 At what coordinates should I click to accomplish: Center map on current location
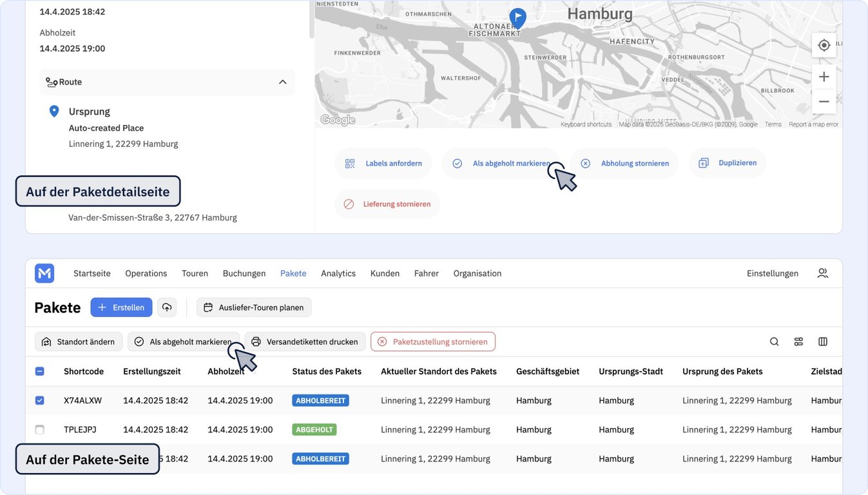point(824,45)
